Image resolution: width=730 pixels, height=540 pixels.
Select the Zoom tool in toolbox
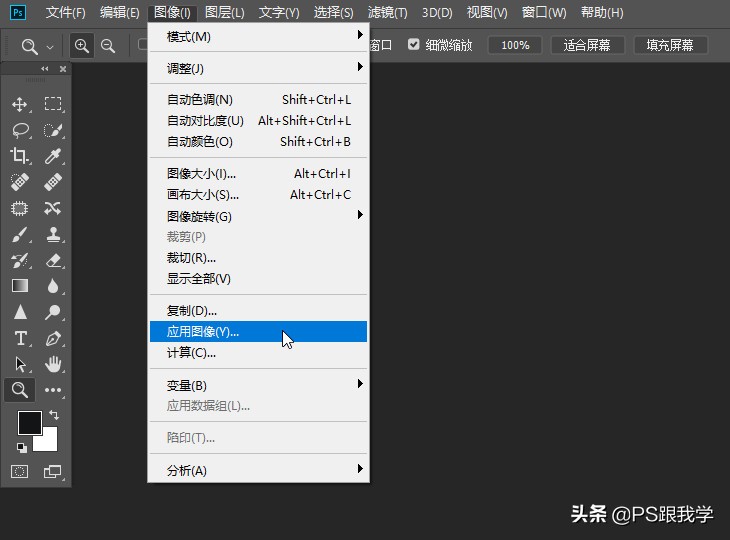click(20, 390)
